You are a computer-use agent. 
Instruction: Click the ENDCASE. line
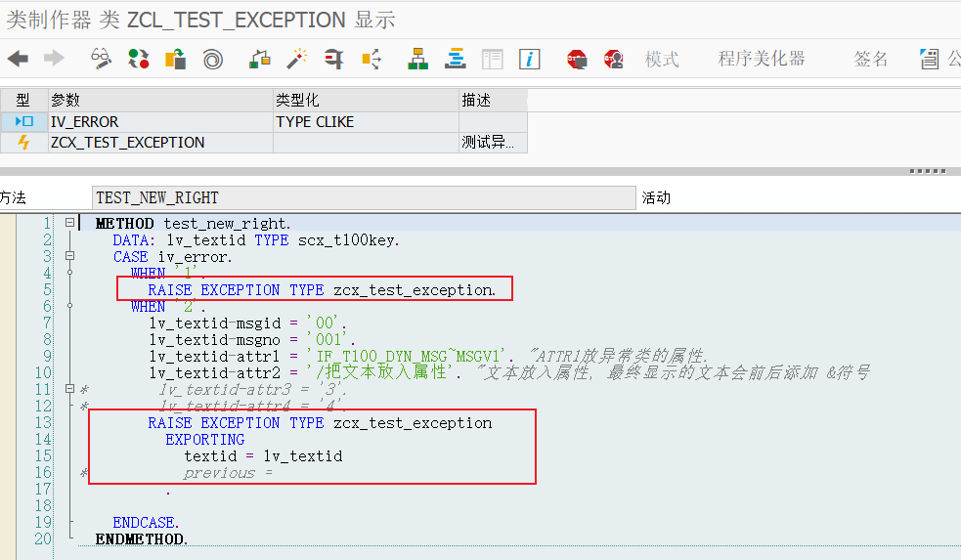click(x=146, y=522)
